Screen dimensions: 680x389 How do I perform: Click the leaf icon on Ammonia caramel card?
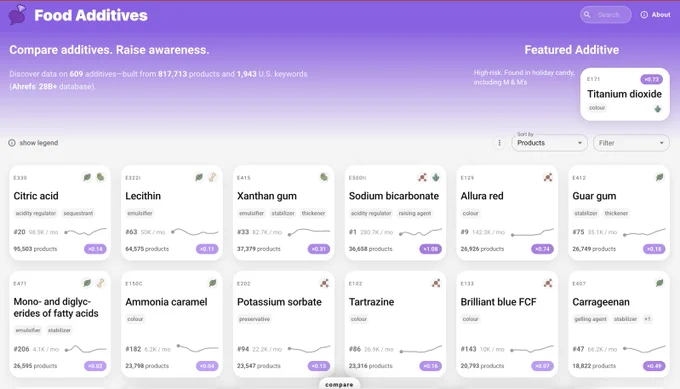[x=212, y=283]
